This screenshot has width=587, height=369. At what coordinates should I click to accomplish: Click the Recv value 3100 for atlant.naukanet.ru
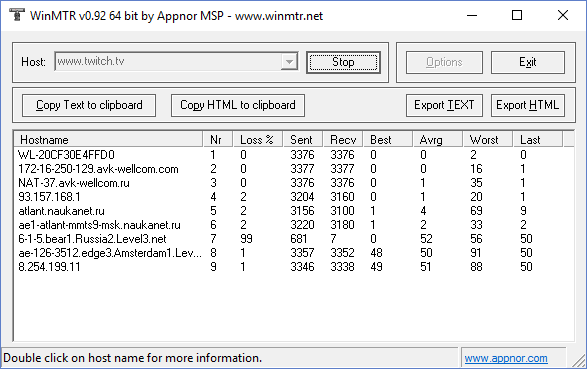coord(342,211)
